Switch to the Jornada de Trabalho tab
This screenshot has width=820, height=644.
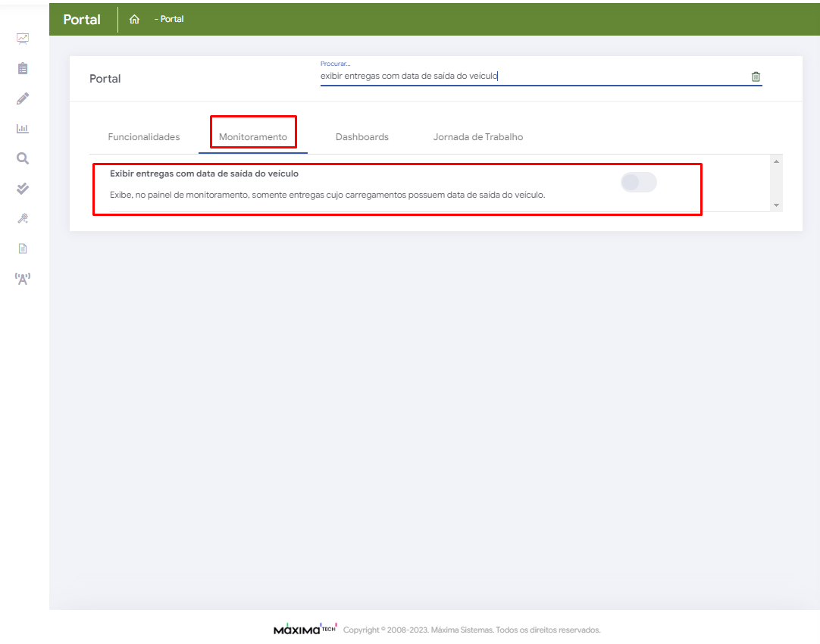(478, 137)
